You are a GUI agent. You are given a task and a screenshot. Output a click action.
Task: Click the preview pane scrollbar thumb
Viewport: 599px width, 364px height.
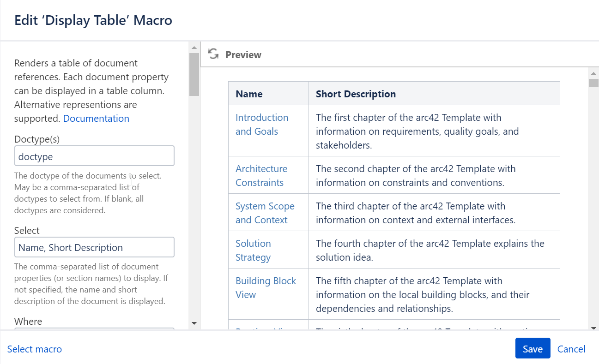tap(594, 82)
